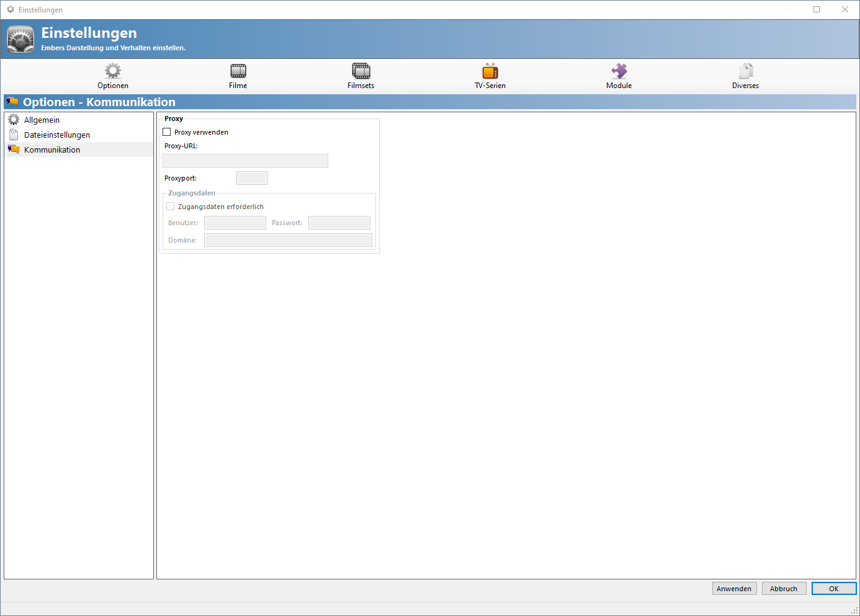Click the Embers Darstellung und Verhalten subtitle

point(114,48)
